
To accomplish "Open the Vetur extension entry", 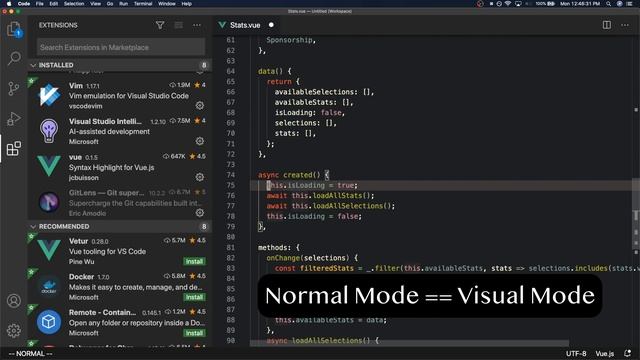I will tap(121, 251).
